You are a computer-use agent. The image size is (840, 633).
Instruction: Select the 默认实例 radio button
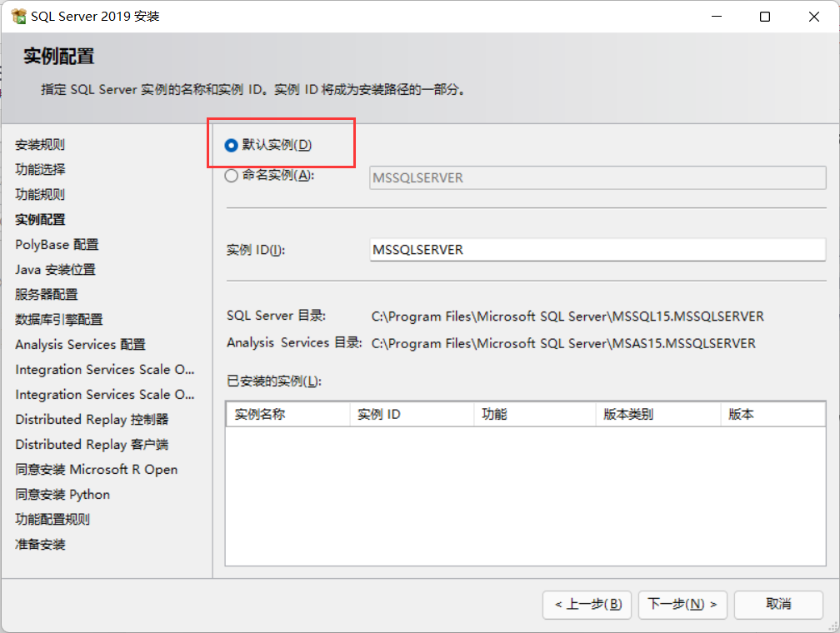231,144
